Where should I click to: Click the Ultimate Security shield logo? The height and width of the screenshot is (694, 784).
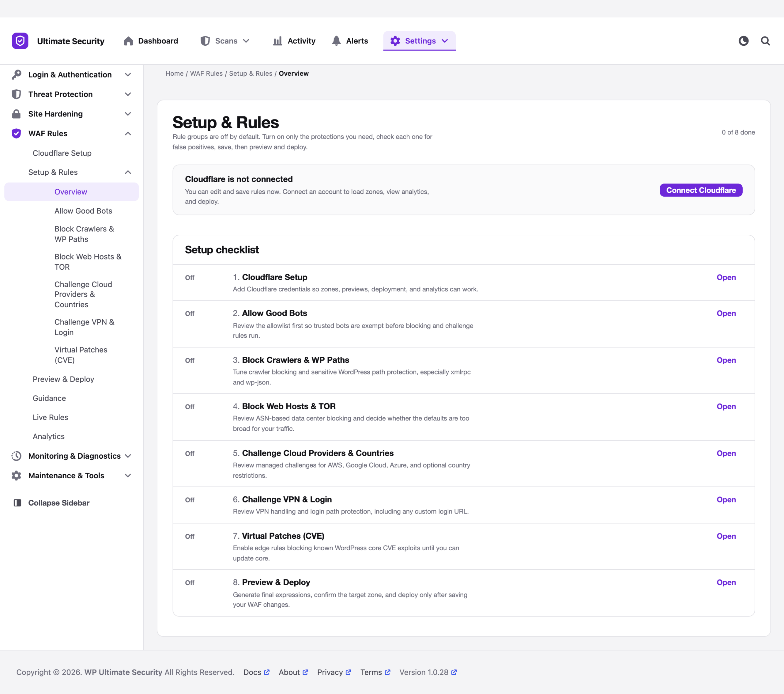click(x=20, y=41)
